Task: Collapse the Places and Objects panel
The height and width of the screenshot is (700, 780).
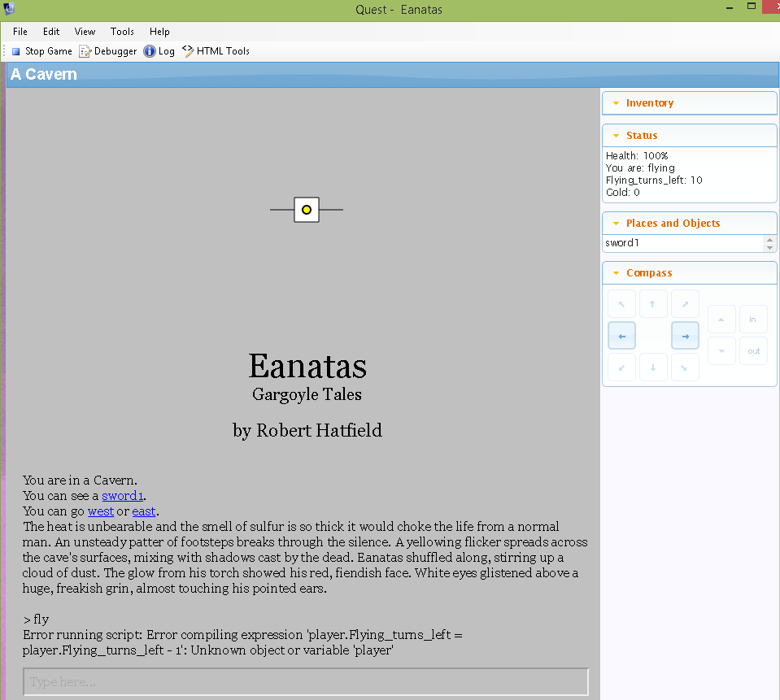Action: pyautogui.click(x=616, y=224)
